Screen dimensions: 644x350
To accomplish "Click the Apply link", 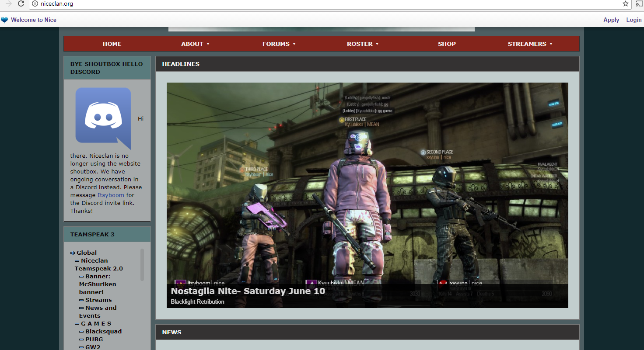I will coord(611,20).
